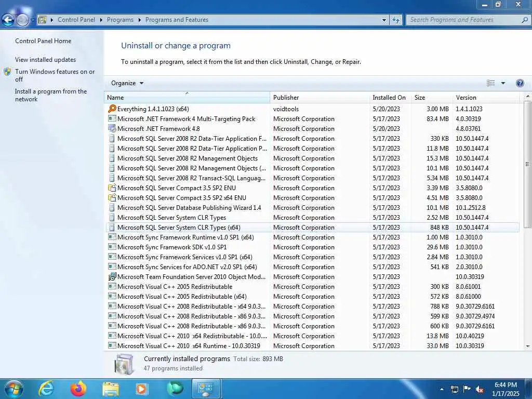
Task: Click the voidtools publisher cell
Action: 286,109
